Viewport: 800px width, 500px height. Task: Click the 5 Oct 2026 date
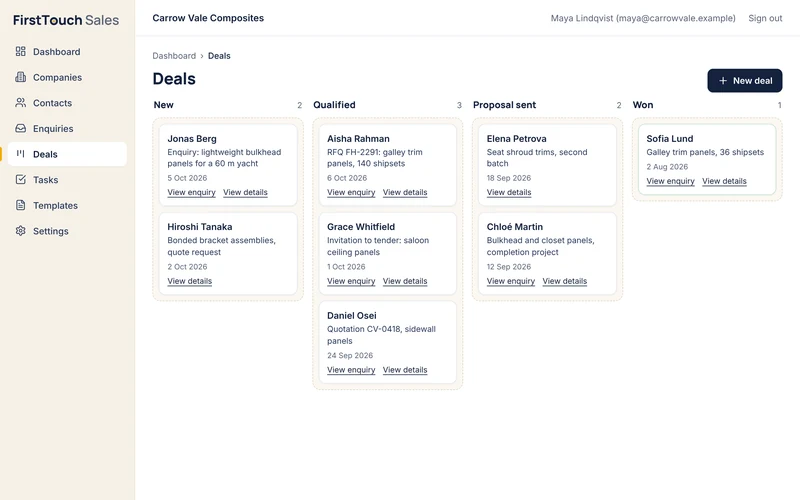tap(187, 178)
